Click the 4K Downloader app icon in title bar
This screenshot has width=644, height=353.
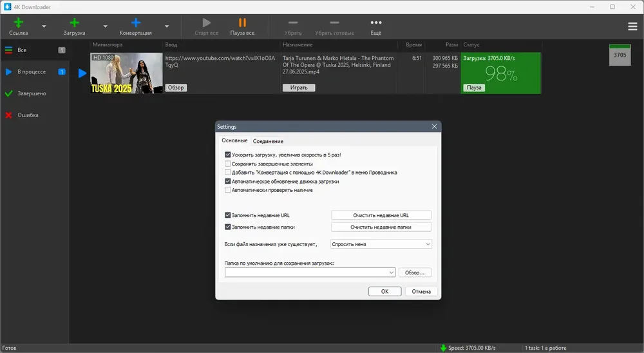point(7,6)
